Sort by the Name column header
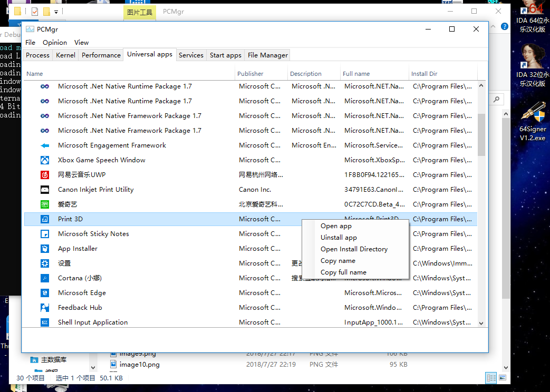This screenshot has height=392, width=550. [x=129, y=74]
